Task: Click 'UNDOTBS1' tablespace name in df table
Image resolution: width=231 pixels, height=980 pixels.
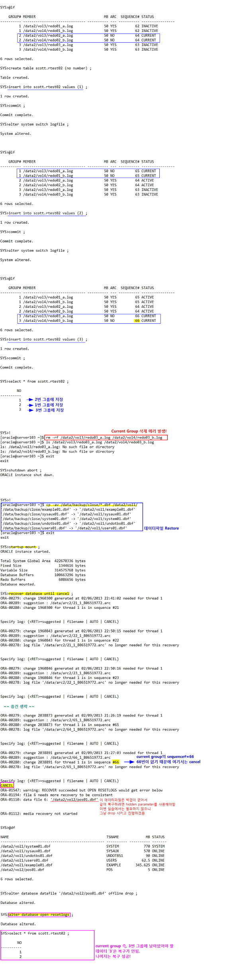Action: point(115,856)
